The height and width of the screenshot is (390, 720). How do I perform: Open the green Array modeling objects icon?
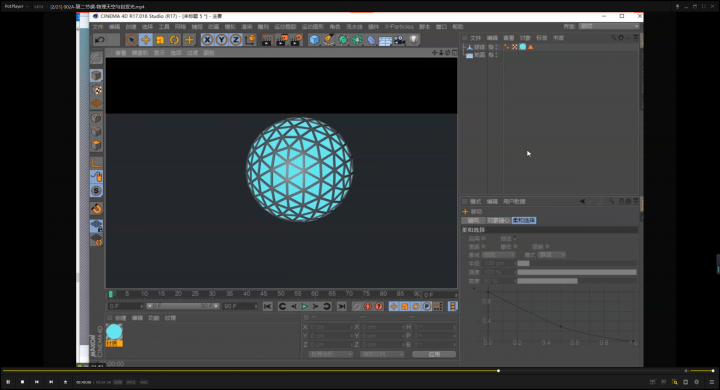point(357,40)
